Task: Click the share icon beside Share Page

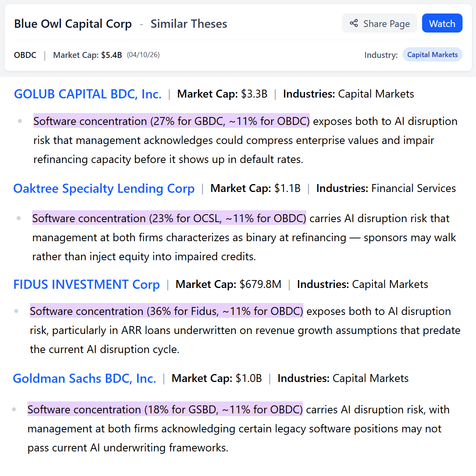Action: [354, 23]
